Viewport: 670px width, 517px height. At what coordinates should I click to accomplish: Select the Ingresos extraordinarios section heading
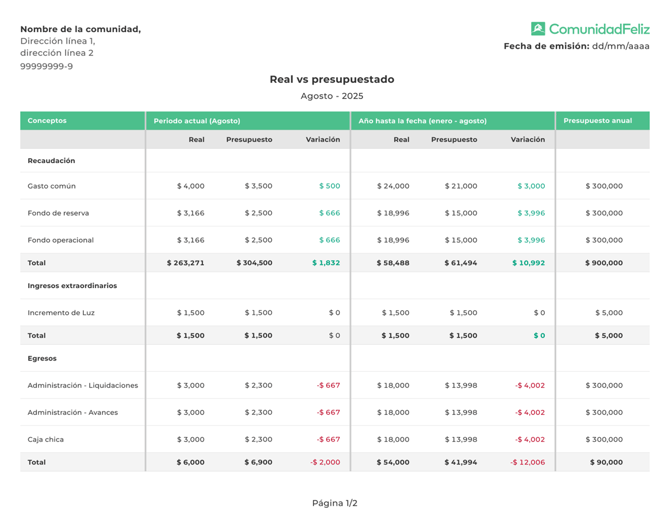72,286
